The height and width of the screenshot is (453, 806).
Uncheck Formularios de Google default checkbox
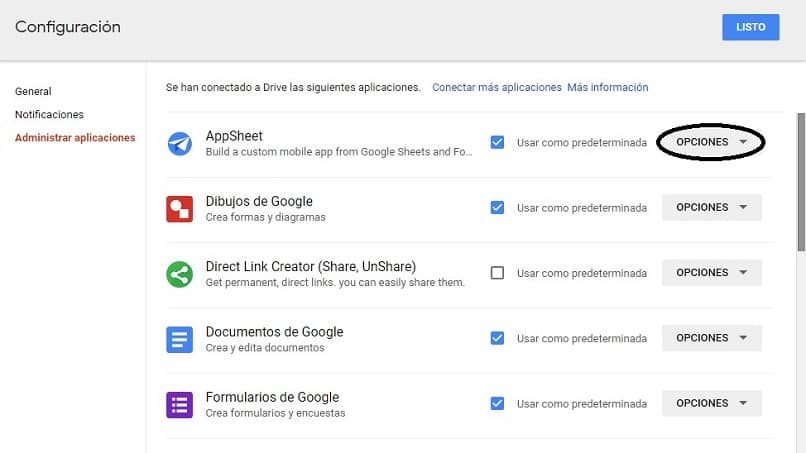(x=497, y=403)
